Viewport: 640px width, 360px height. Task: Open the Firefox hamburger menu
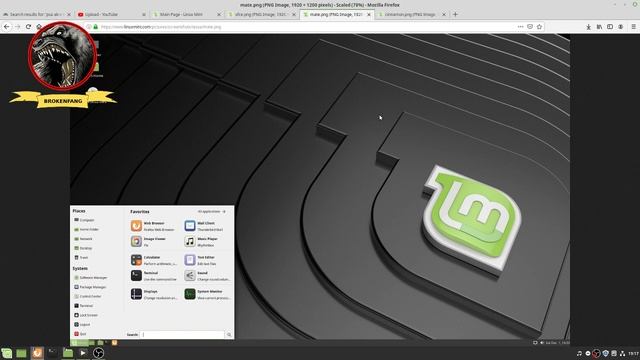point(633,27)
